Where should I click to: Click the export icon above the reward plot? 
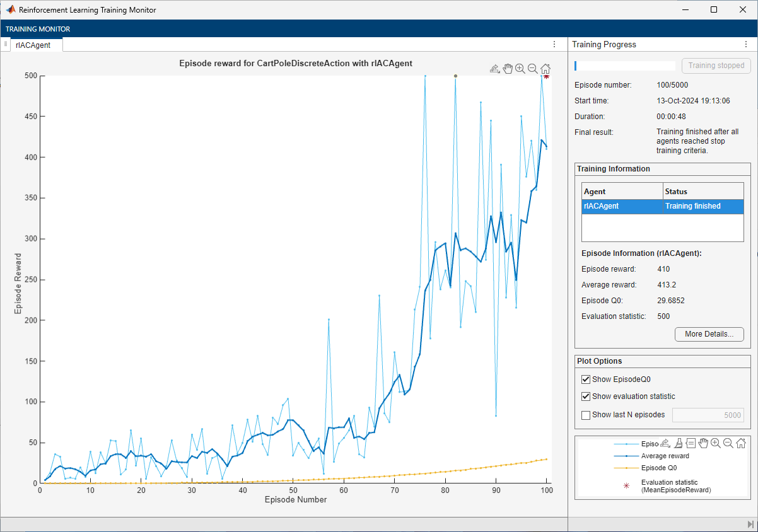point(495,69)
